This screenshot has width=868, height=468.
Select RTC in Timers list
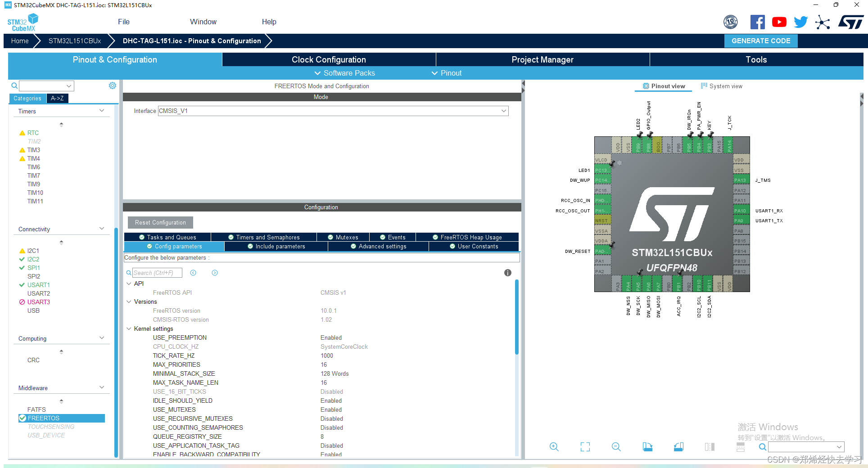(33, 133)
